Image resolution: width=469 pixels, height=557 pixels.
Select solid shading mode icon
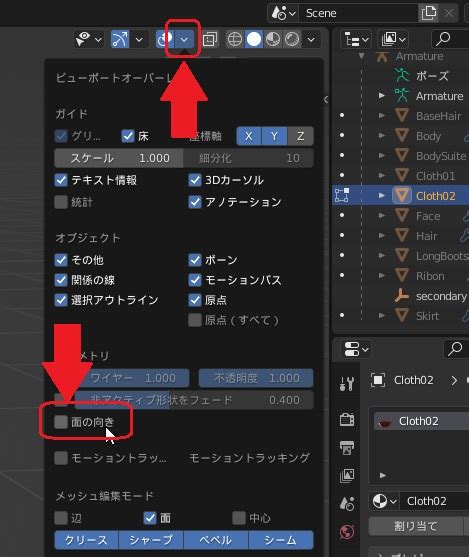pyautogui.click(x=254, y=39)
